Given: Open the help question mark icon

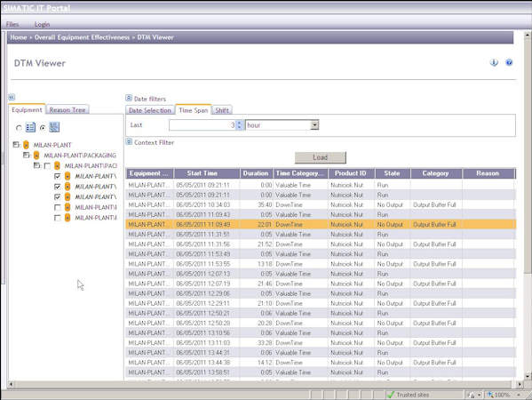Looking at the screenshot, I should pos(509,62).
